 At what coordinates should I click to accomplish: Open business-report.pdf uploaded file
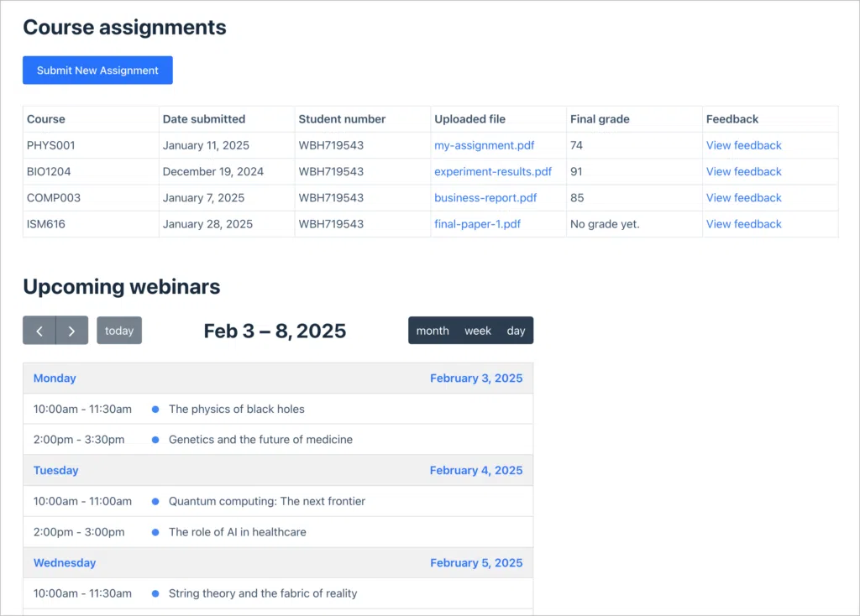point(485,198)
